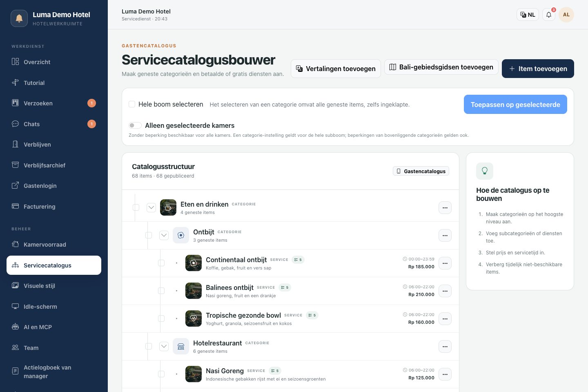Click the Balinees ontbijt thumbnail image

(194, 291)
